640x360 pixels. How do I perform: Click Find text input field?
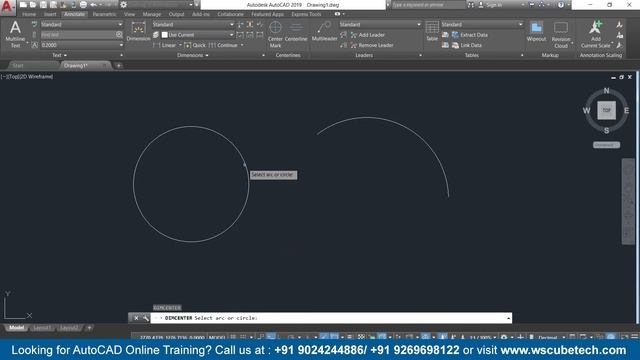(78, 35)
